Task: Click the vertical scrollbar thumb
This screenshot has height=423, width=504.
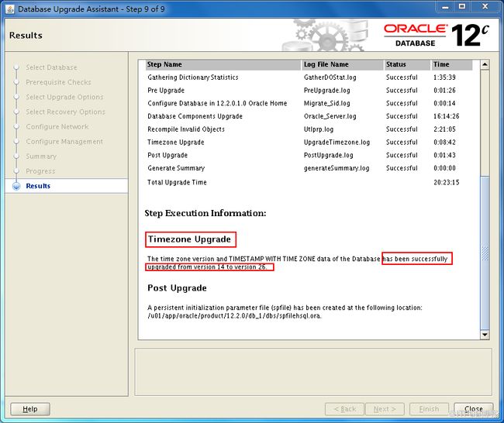Action: (x=485, y=253)
